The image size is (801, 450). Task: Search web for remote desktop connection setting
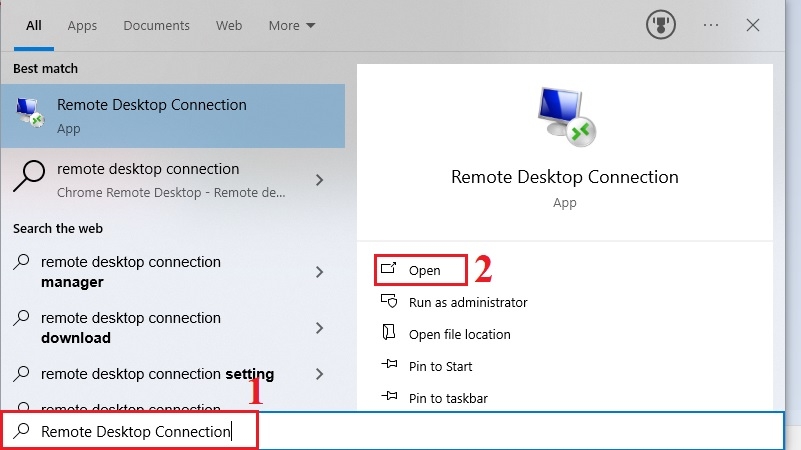tap(157, 374)
